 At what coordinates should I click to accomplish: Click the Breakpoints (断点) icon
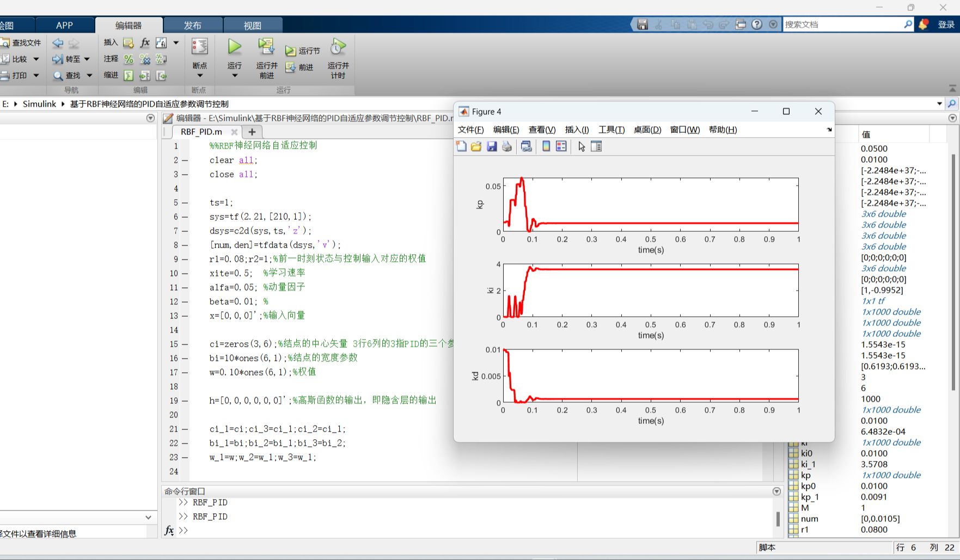(x=200, y=47)
